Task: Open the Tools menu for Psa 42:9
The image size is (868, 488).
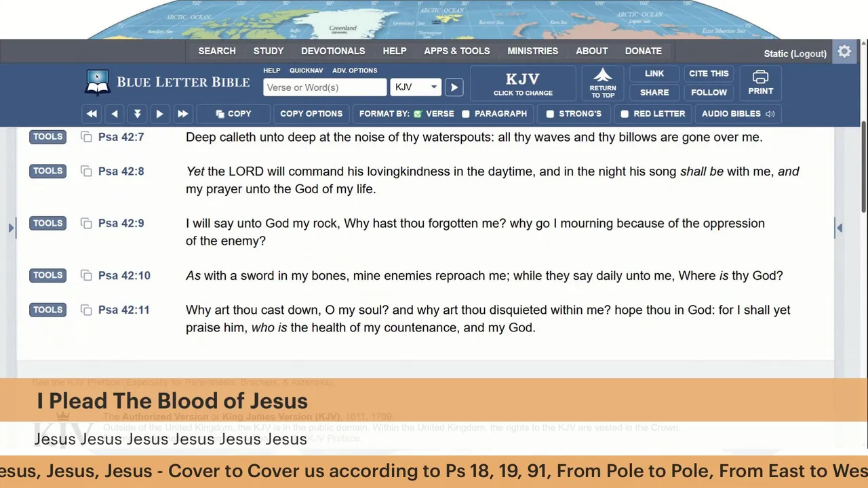Action: [48, 223]
